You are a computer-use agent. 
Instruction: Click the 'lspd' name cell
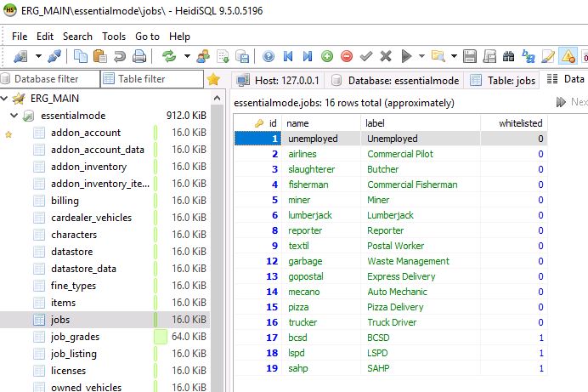[x=321, y=353]
